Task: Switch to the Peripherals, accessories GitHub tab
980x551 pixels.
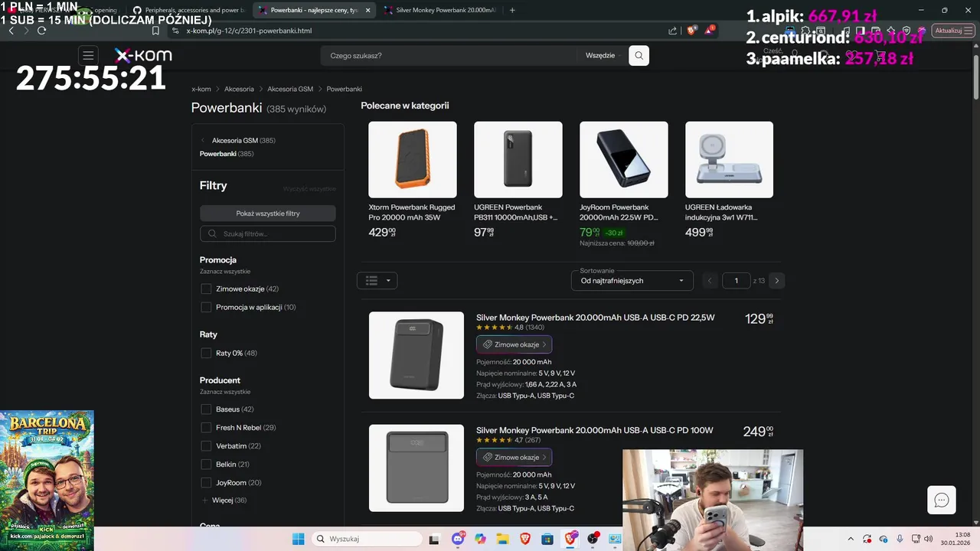Action: coord(188,10)
